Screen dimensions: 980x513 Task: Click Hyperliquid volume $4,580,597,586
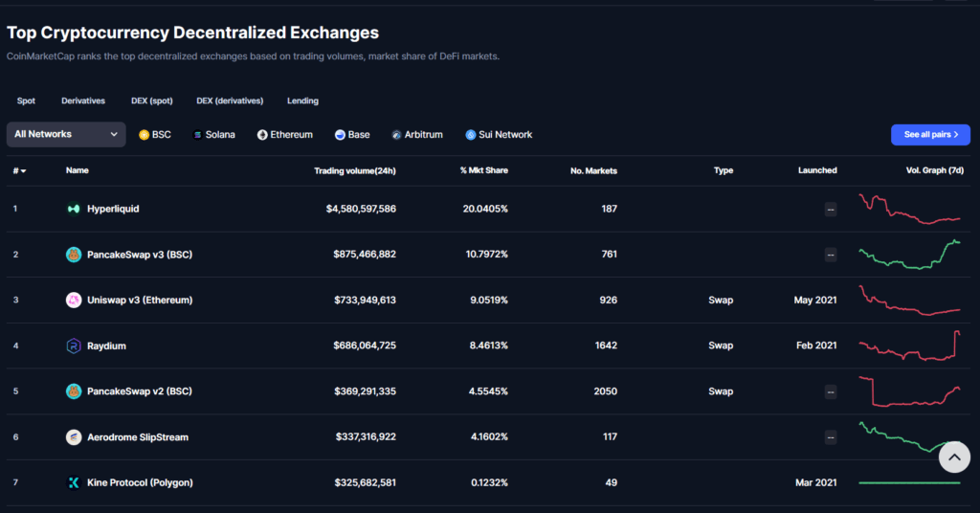click(x=361, y=209)
